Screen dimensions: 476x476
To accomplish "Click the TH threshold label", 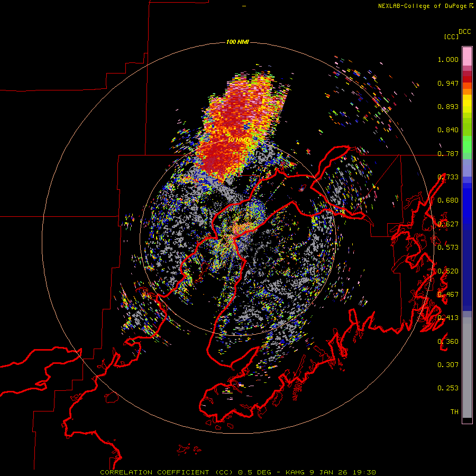I will coord(454,412).
